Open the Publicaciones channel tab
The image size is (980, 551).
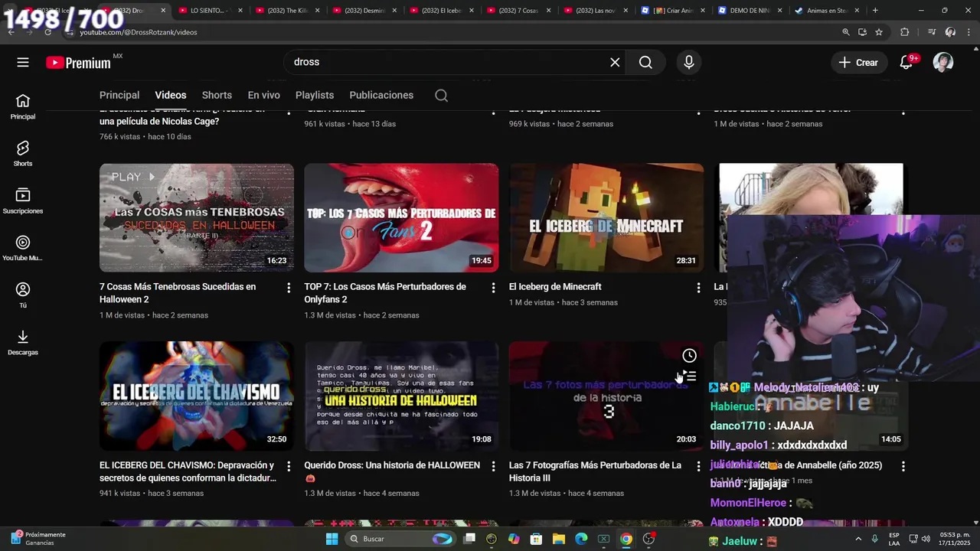tap(381, 95)
